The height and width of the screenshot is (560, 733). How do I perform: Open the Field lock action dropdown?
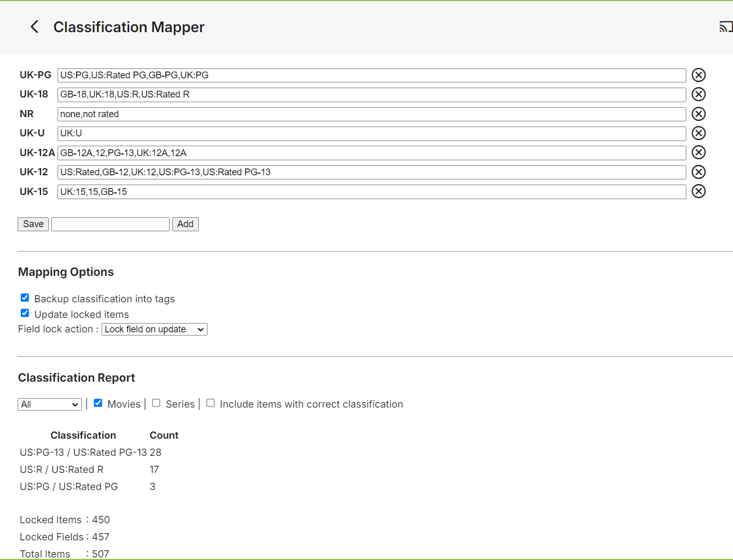(x=154, y=329)
